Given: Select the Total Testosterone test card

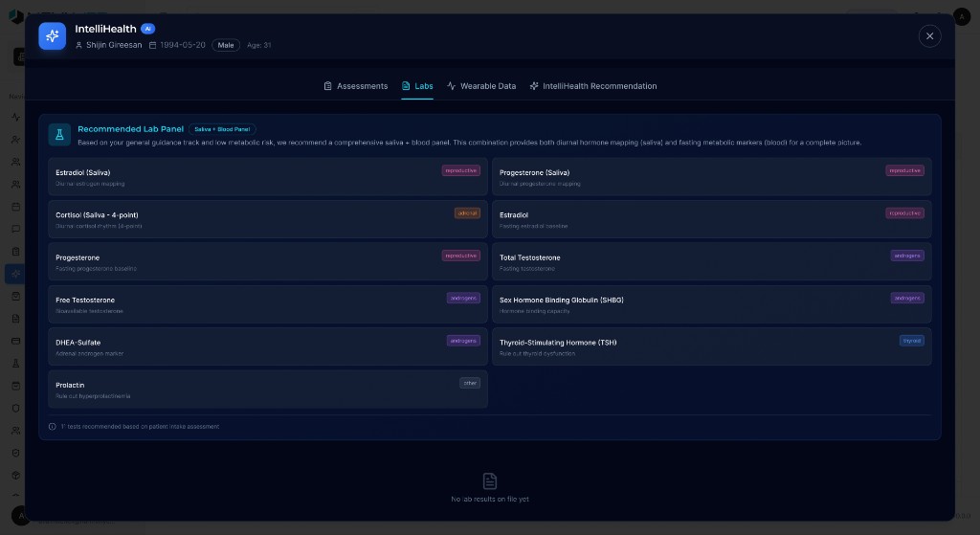Looking at the screenshot, I should [x=711, y=262].
